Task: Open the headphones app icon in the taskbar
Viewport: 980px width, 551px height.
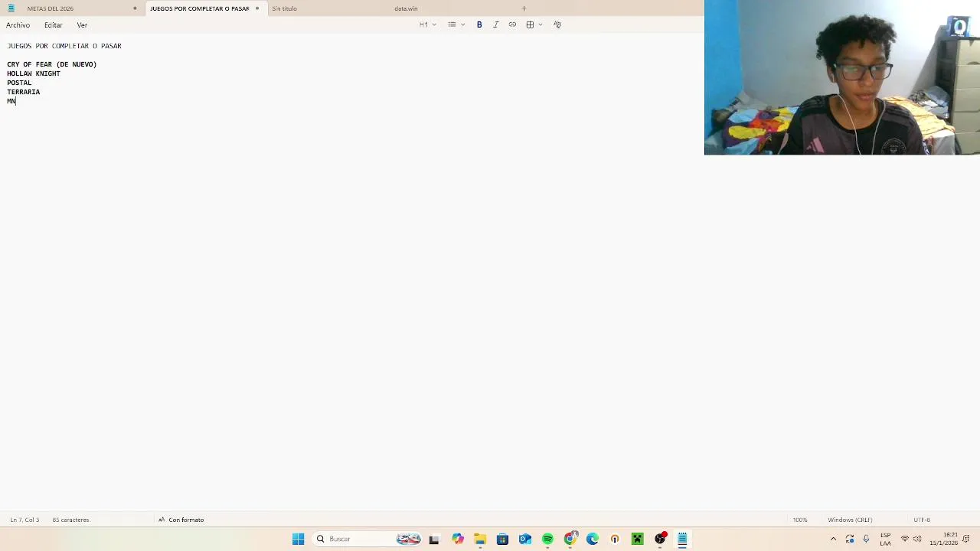Action: click(x=615, y=539)
